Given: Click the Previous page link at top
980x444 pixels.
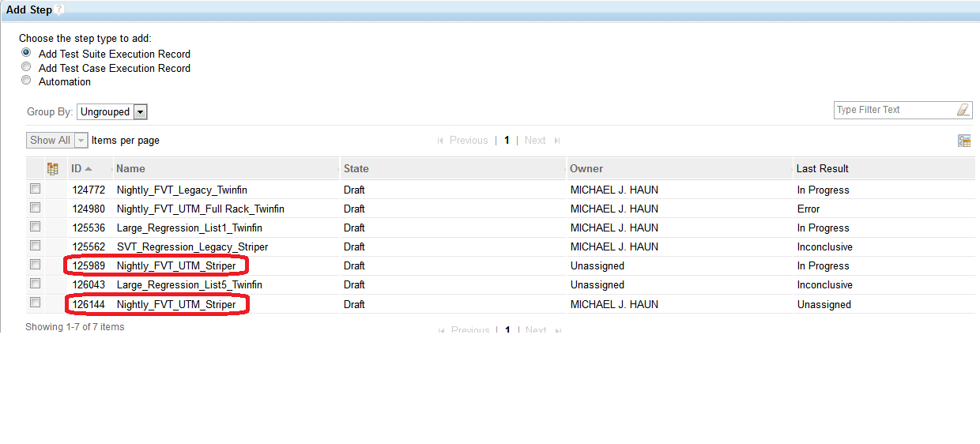Looking at the screenshot, I should tap(469, 141).
